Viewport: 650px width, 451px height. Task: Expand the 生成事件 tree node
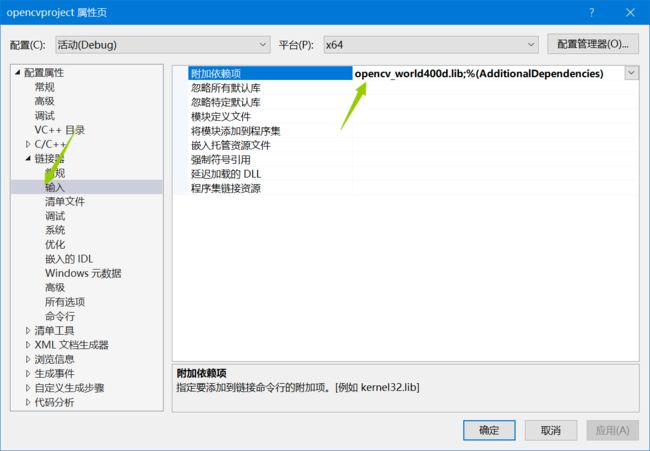28,373
